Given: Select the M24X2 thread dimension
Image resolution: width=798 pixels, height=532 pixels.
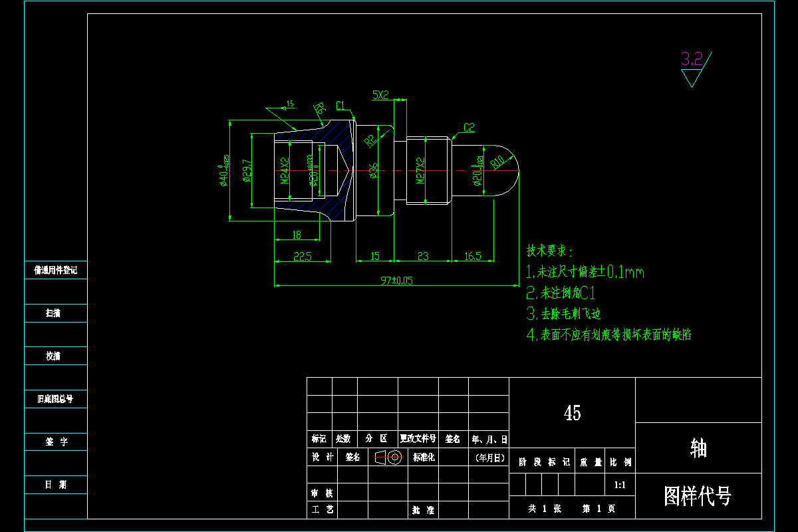Looking at the screenshot, I should click(x=285, y=170).
